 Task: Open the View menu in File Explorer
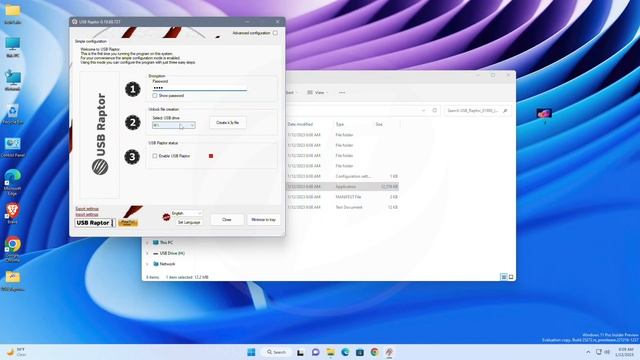click(318, 93)
